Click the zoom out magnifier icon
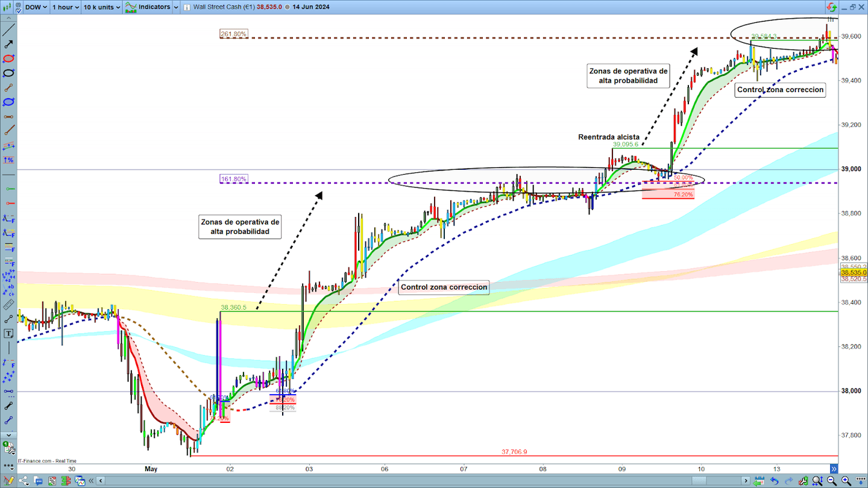 click(x=832, y=481)
